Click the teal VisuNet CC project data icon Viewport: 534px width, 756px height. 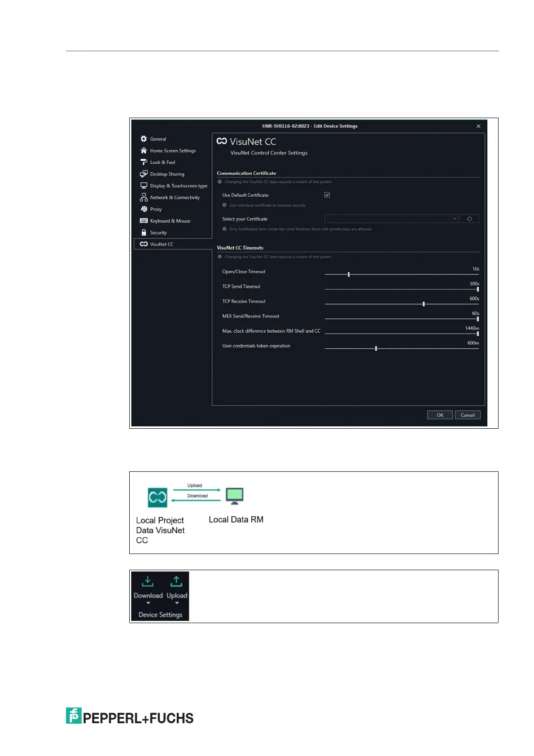(x=158, y=497)
